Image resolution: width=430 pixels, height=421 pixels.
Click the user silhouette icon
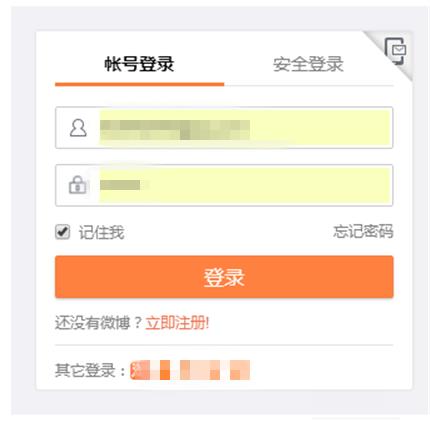[78, 128]
